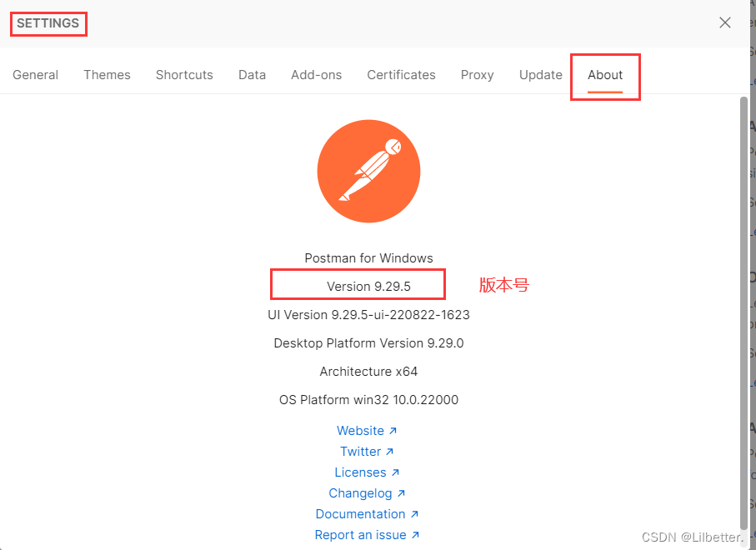Close the Settings dialog with X
This screenshot has height=550, width=756.
coord(724,22)
